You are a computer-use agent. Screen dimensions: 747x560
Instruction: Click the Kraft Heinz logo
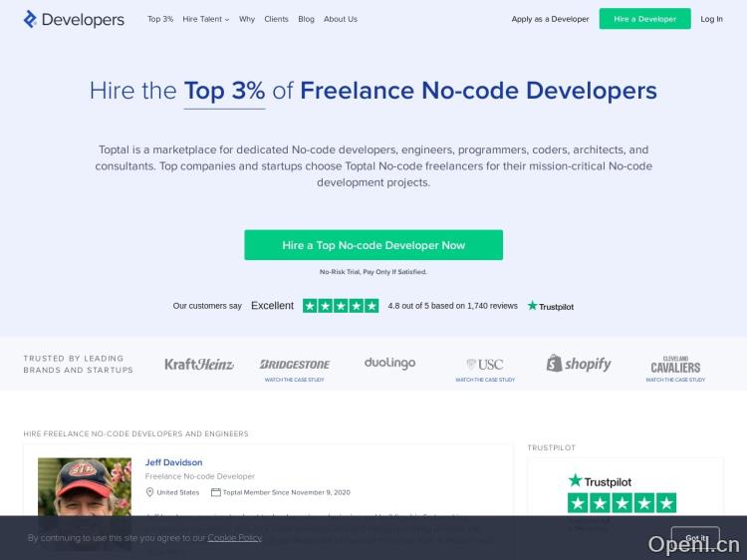click(198, 364)
